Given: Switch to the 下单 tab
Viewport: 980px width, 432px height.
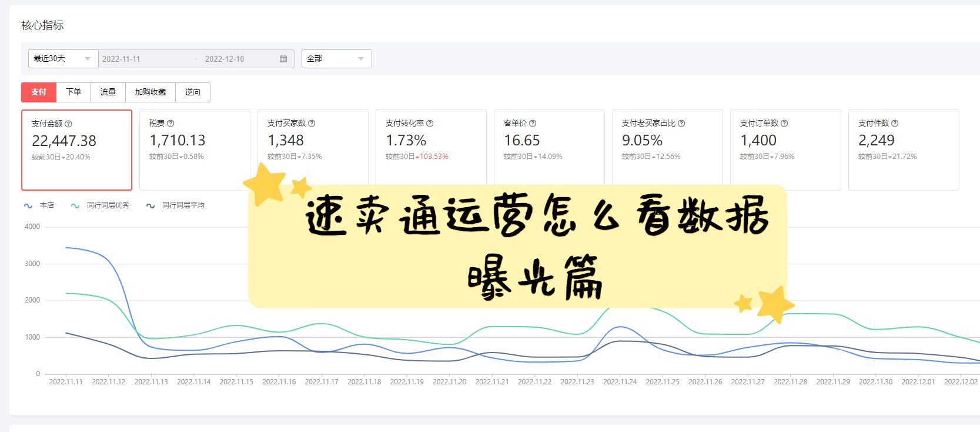Looking at the screenshot, I should pyautogui.click(x=73, y=92).
